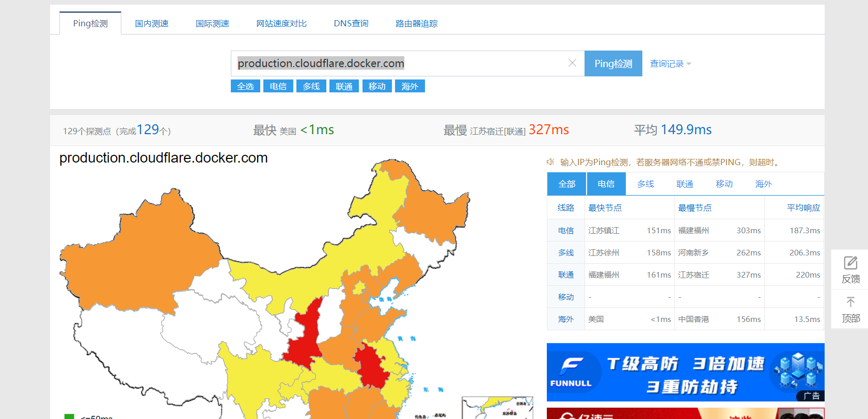Image resolution: width=868 pixels, height=419 pixels.
Task: Click the 13.5ms average in the 海外 row
Action: (x=807, y=319)
